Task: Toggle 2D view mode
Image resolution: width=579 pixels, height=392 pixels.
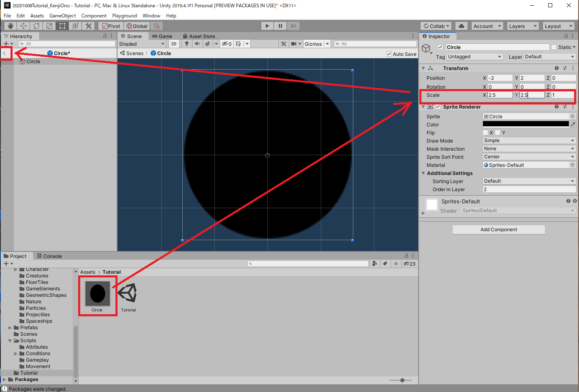Action: (x=174, y=44)
